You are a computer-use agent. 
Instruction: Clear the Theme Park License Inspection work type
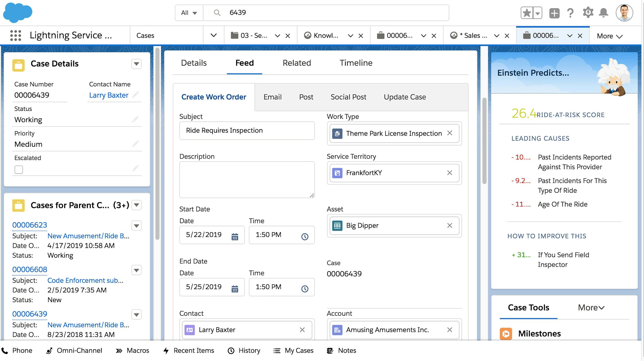pos(450,133)
